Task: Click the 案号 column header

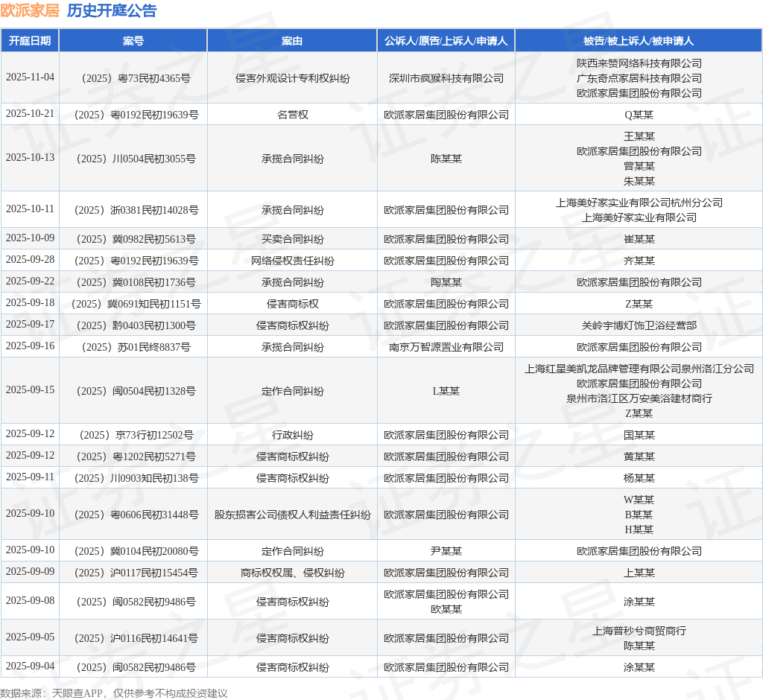Action: click(133, 41)
